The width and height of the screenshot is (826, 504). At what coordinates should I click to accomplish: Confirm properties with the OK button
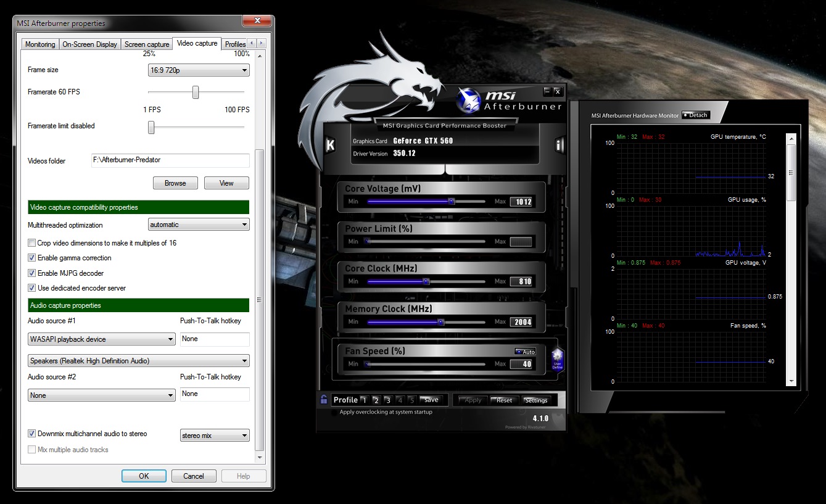[144, 476]
